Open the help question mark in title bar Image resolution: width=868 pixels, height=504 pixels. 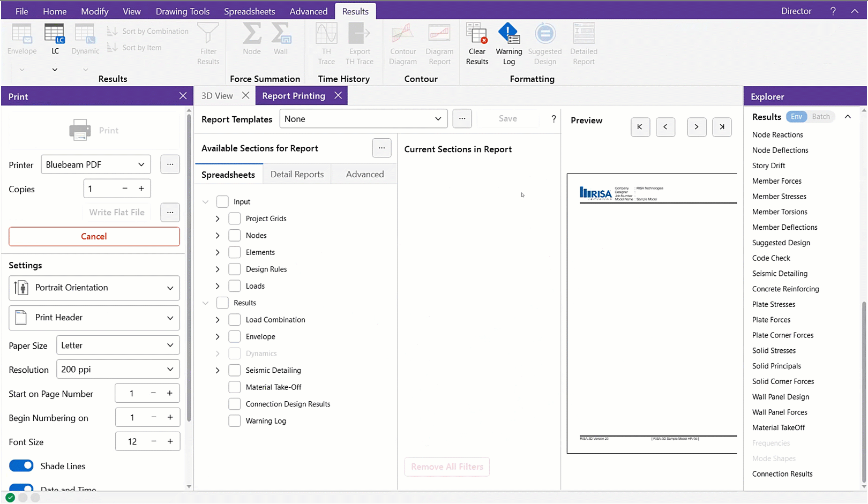tap(833, 11)
